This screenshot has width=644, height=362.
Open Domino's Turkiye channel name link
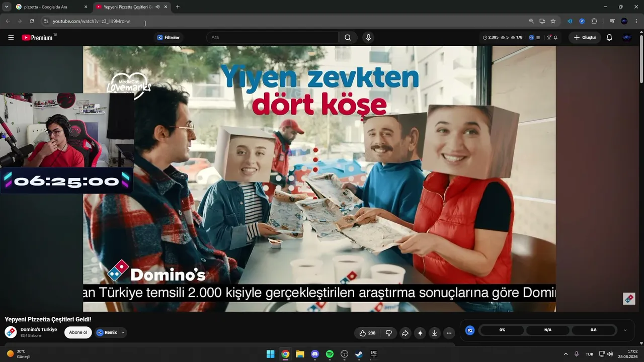coord(39,329)
